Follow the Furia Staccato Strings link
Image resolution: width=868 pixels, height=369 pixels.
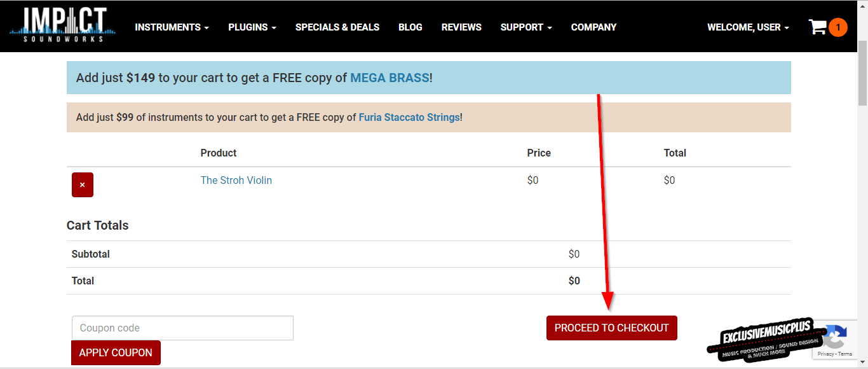(x=409, y=117)
